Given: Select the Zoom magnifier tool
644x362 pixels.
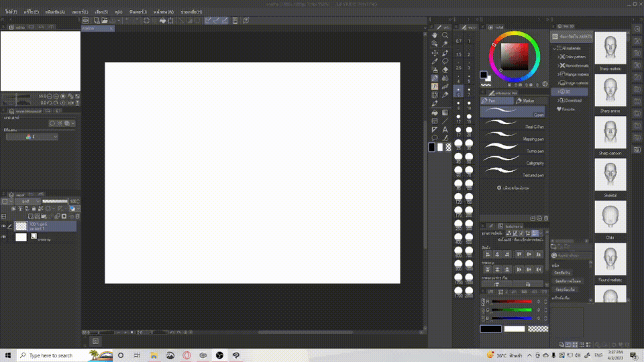Looking at the screenshot, I should (445, 36).
